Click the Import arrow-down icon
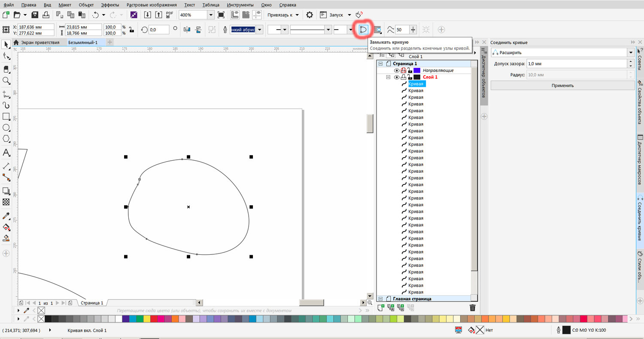This screenshot has height=339, width=644. 147,15
